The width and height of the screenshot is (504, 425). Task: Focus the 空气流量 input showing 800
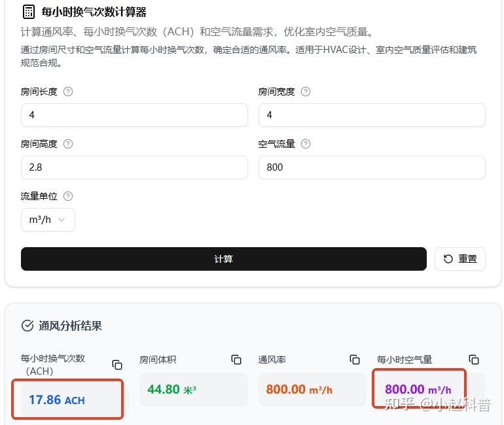point(372,167)
